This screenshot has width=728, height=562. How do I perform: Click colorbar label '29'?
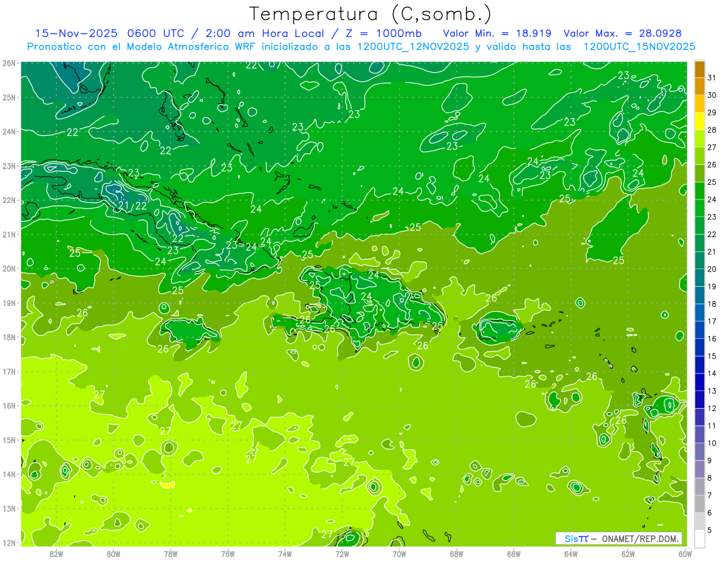[x=712, y=113]
